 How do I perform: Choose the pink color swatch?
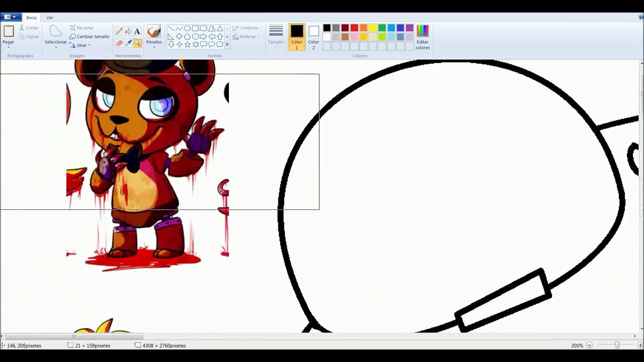354,37
